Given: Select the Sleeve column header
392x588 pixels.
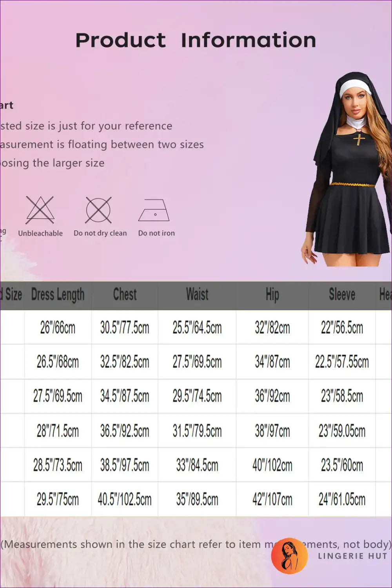Looking at the screenshot, I should point(342,295).
